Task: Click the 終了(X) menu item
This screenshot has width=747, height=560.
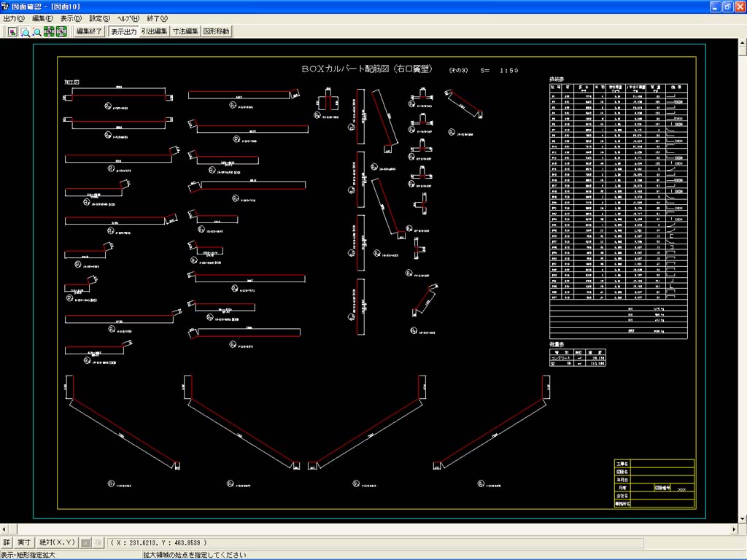Action: tap(158, 18)
